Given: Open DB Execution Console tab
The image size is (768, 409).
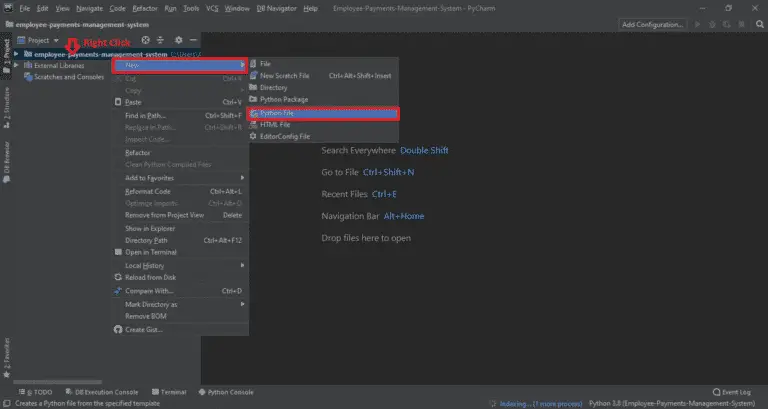Looking at the screenshot, I should 102,392.
